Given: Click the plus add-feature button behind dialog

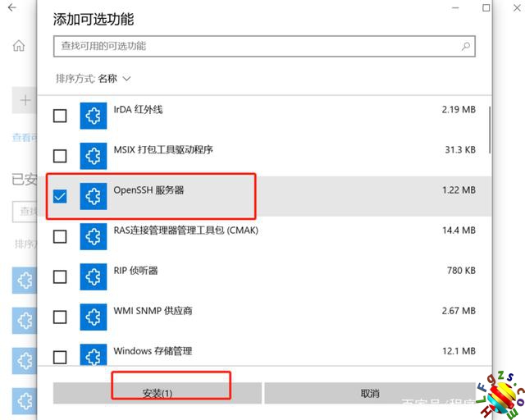Looking at the screenshot, I should (x=25, y=100).
